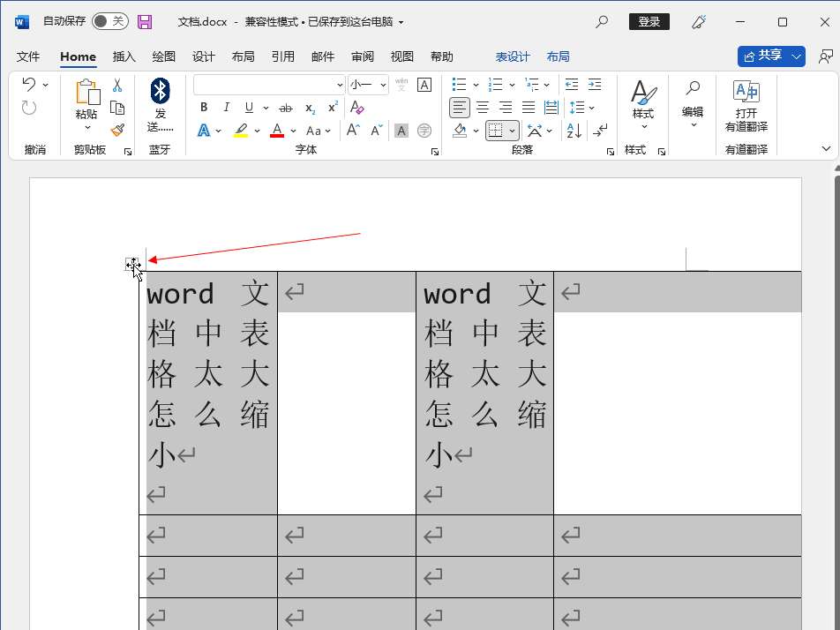Screen dimensions: 840x630
Task: Open the document name dropdown arrow
Action: (x=401, y=23)
